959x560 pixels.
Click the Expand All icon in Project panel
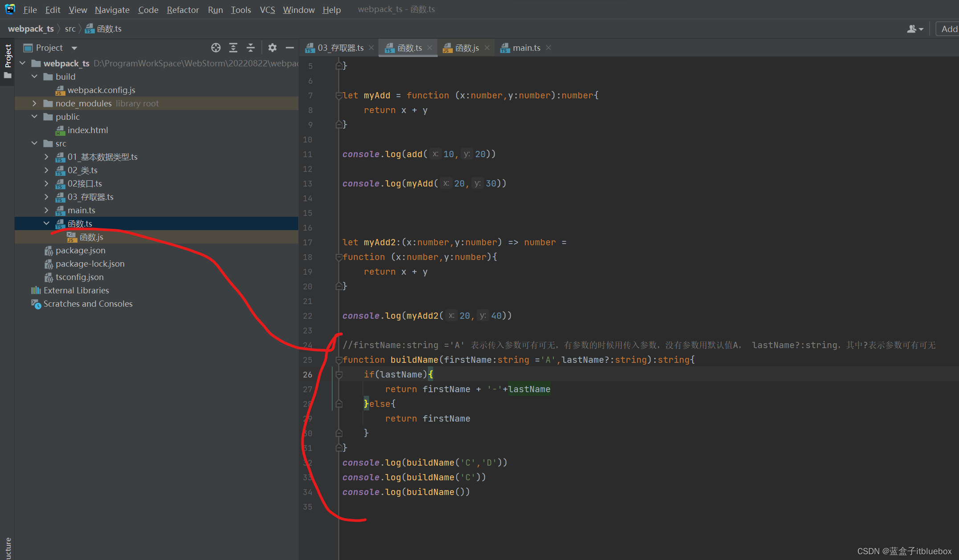coord(233,48)
